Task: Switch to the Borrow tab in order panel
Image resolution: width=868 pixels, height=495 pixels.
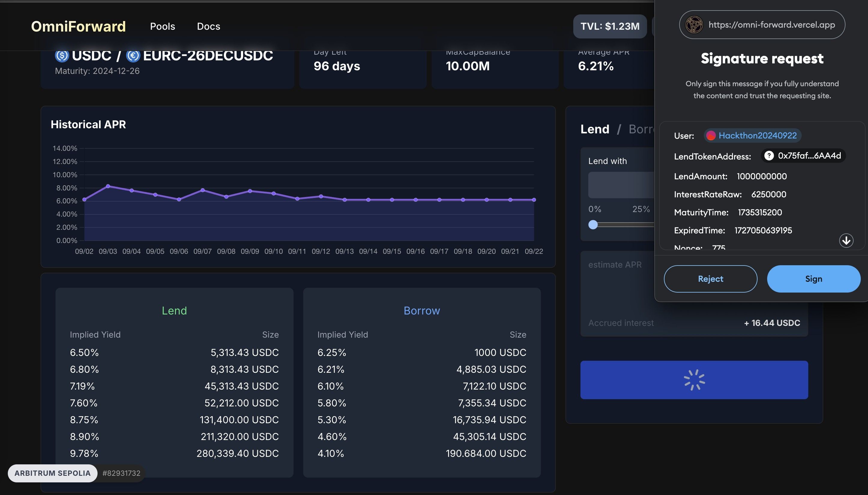Action: (x=641, y=129)
